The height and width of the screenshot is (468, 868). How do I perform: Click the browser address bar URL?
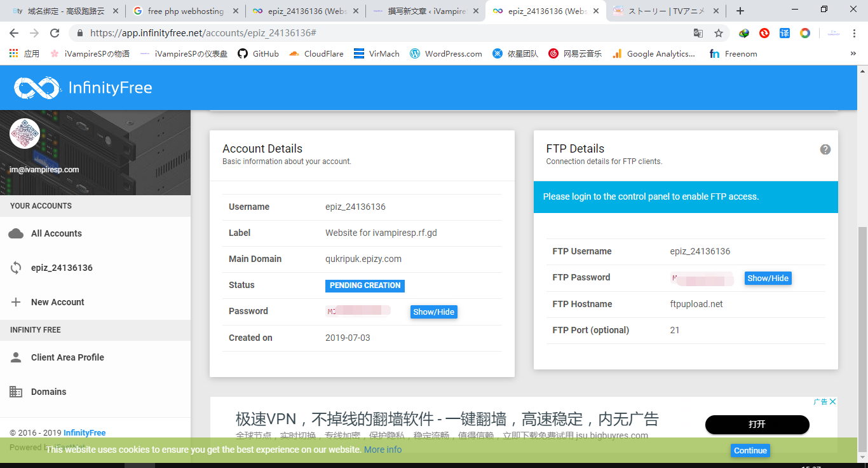203,33
